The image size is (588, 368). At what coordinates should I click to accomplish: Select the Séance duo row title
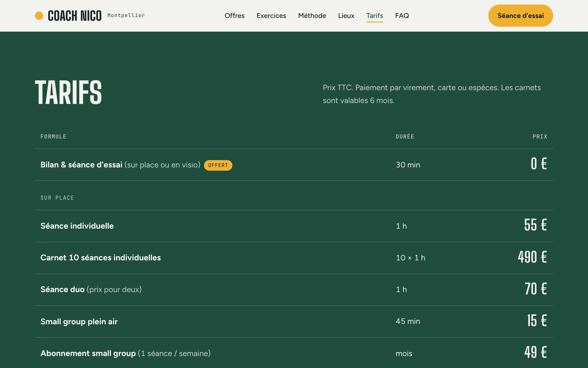pyautogui.click(x=62, y=289)
